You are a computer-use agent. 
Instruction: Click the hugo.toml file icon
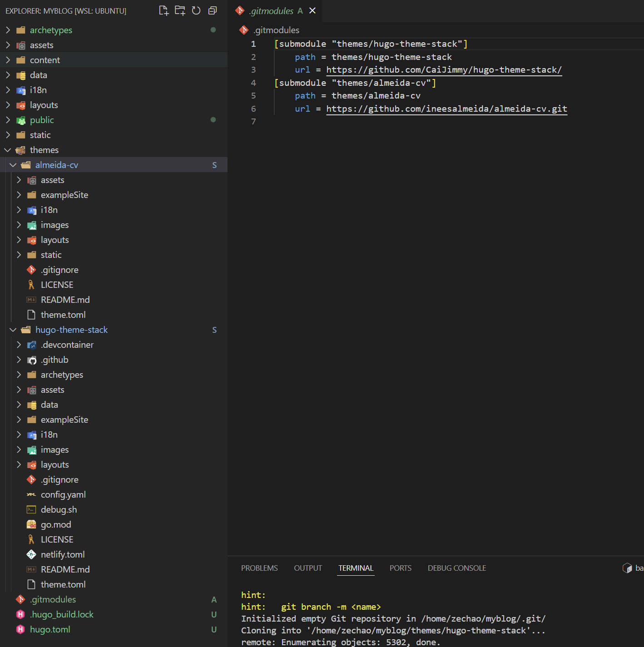click(20, 629)
